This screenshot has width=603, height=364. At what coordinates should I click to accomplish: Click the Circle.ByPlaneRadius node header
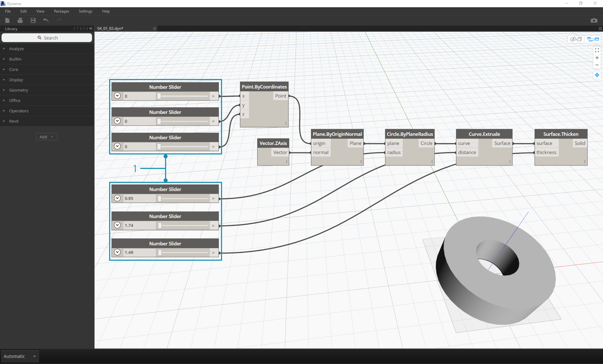pyautogui.click(x=410, y=134)
